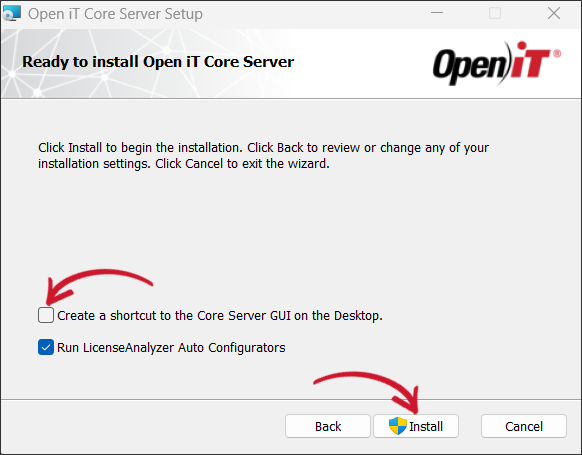The height and width of the screenshot is (455, 582).
Task: Click the installation instructions paragraph
Action: point(264,156)
